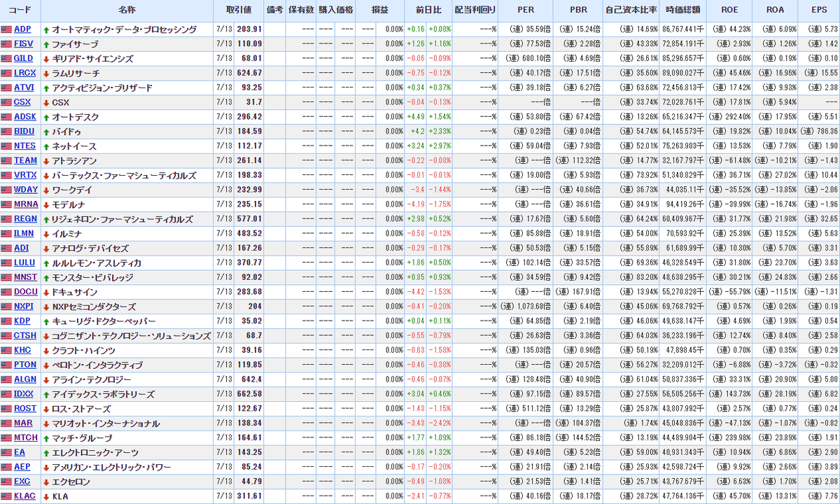Open the DOCU ticker link

click(24, 292)
